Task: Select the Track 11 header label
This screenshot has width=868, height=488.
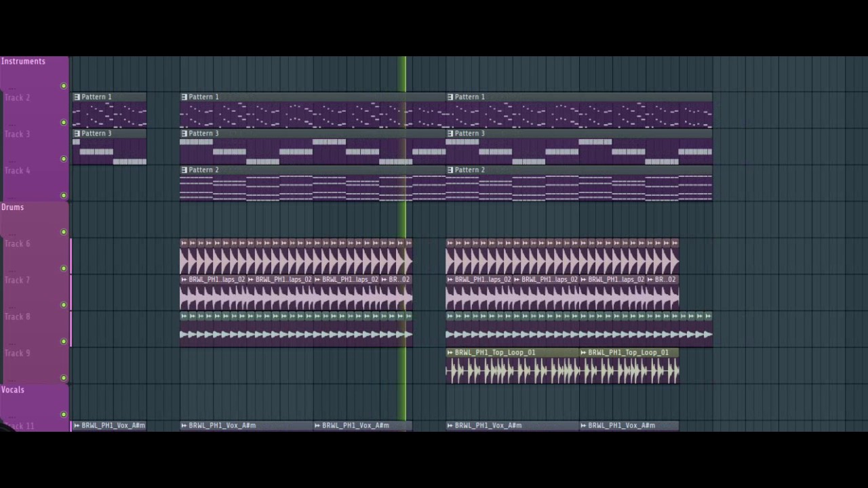Action: (x=19, y=426)
